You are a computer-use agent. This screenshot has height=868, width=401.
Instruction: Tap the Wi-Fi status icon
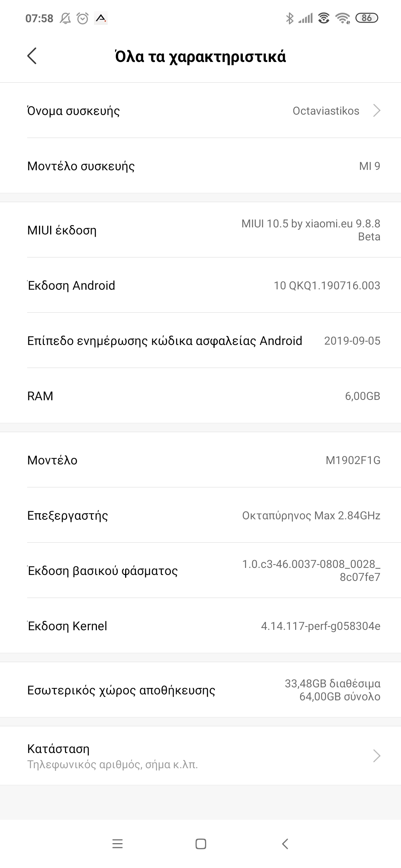(342, 18)
